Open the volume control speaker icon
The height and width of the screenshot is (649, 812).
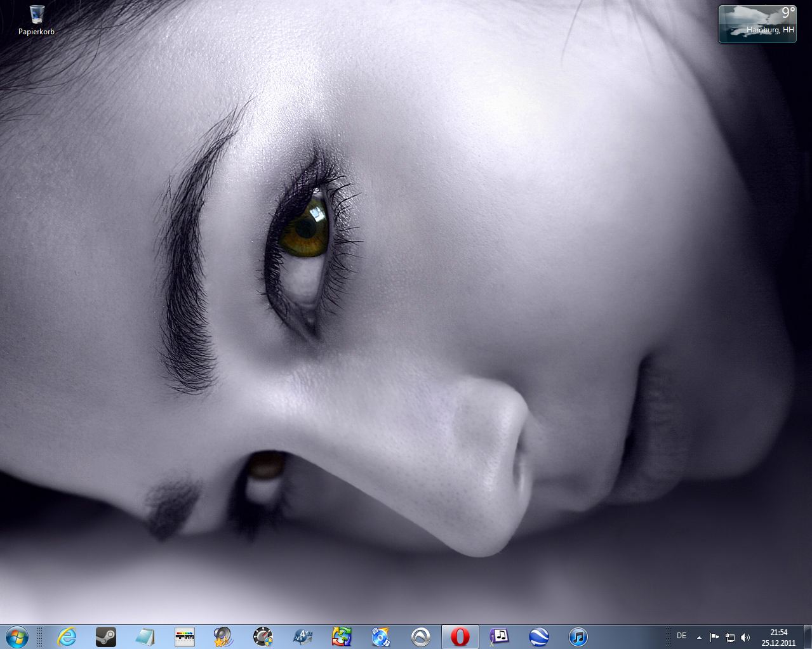tap(745, 637)
